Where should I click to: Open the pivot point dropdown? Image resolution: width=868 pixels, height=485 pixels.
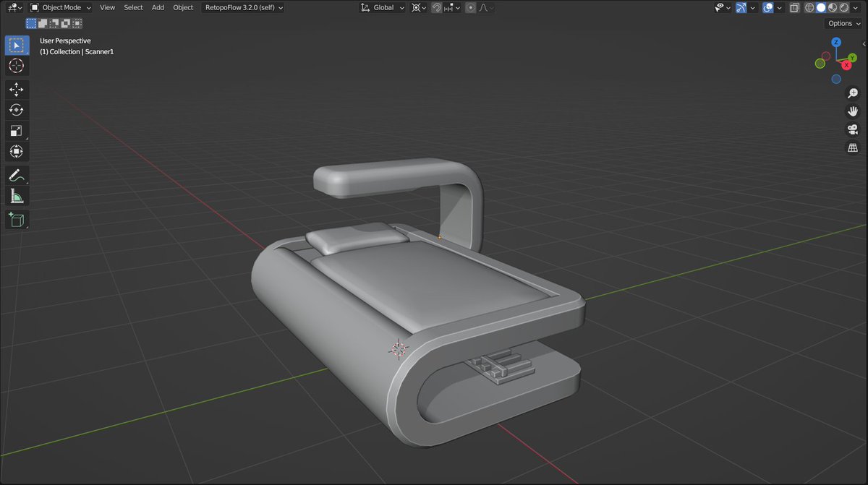pyautogui.click(x=419, y=7)
